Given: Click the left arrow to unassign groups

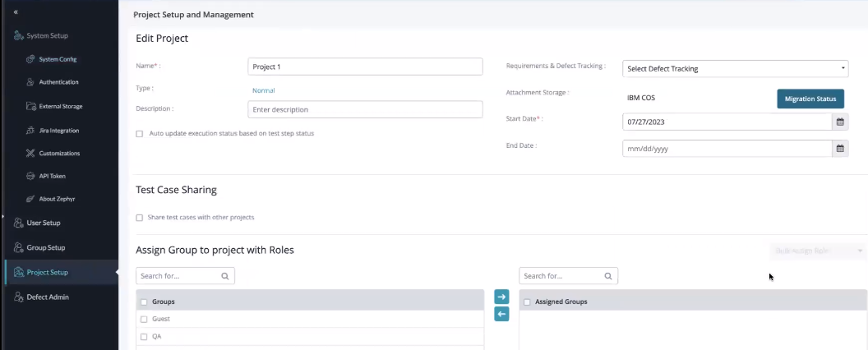Looking at the screenshot, I should (x=501, y=314).
